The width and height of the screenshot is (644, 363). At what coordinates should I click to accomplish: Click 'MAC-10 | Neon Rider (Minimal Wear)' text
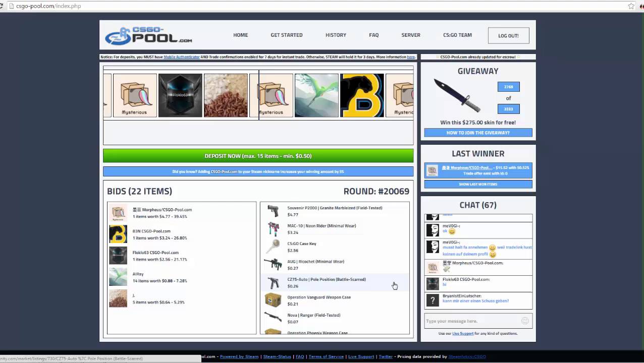pos(321,226)
